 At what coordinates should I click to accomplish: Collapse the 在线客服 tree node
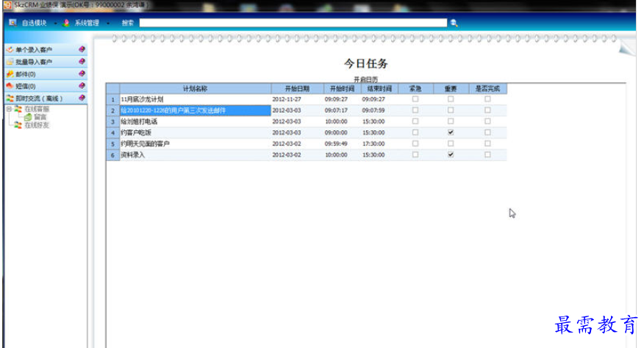click(x=9, y=109)
